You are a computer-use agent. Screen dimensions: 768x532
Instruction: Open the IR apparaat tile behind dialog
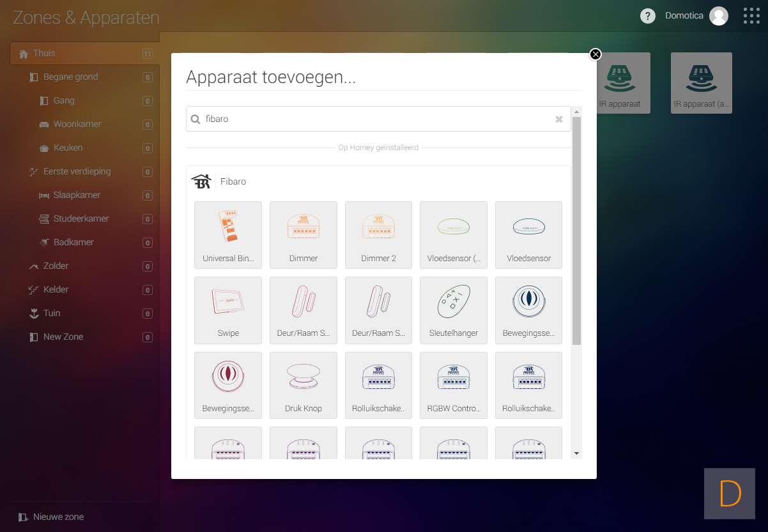[x=623, y=83]
